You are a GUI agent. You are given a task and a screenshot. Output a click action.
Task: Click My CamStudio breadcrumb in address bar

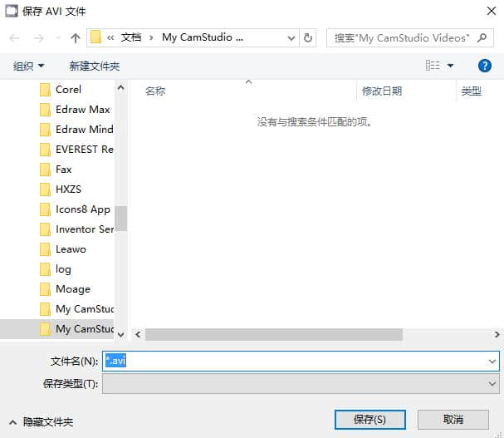[x=202, y=37]
